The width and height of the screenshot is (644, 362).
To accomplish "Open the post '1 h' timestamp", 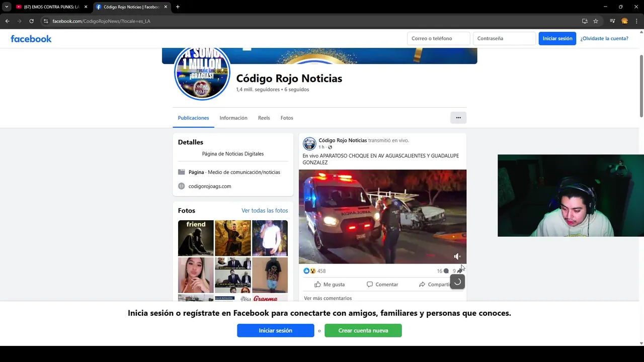I will [321, 147].
